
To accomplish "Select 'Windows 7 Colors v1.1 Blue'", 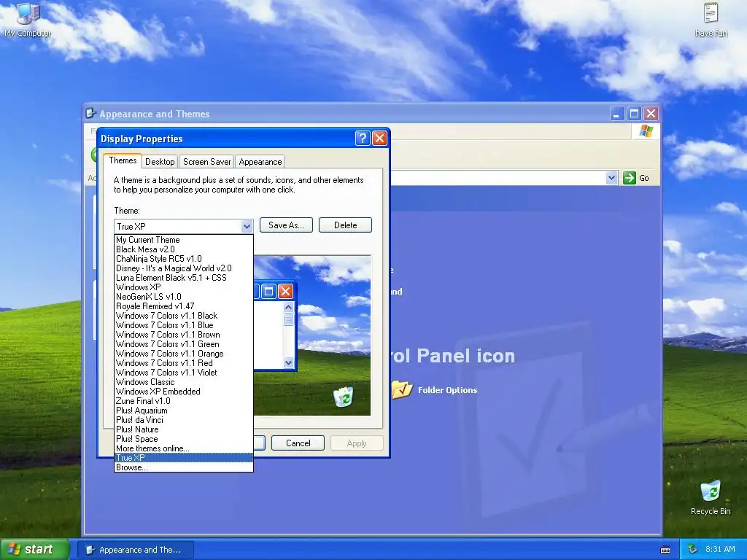I will [x=183, y=325].
